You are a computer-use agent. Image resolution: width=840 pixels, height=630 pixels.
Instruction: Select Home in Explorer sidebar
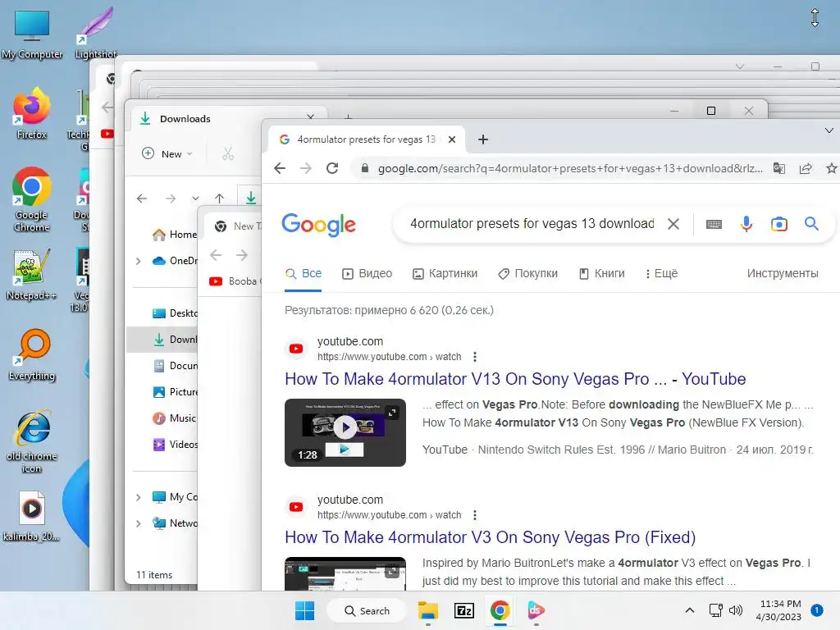pyautogui.click(x=175, y=235)
